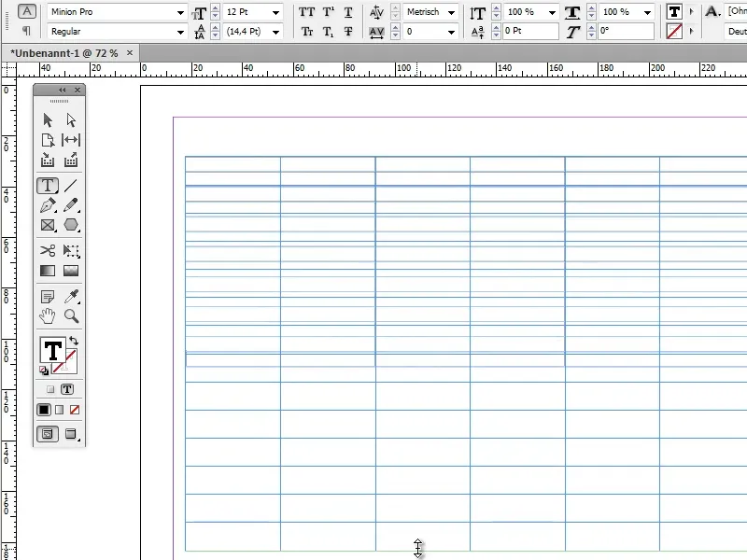Swap fill and stroke arrow icon
This screenshot has height=560, width=747.
74,341
